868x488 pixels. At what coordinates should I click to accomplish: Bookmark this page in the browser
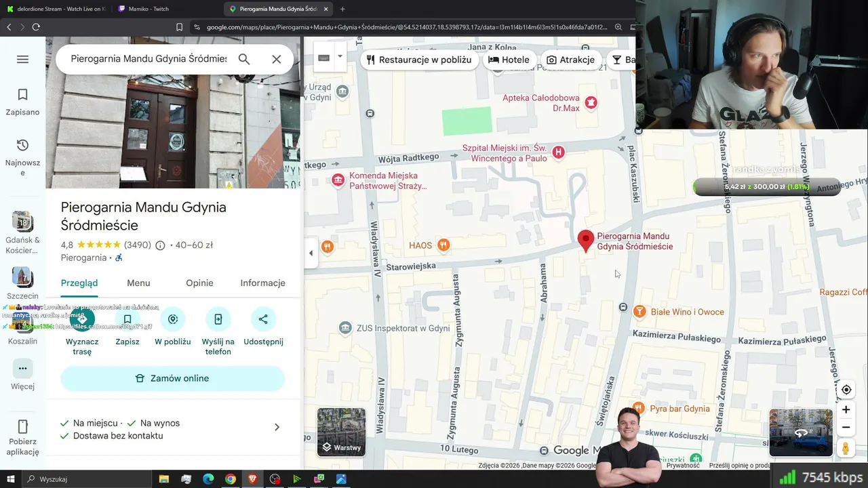179,27
